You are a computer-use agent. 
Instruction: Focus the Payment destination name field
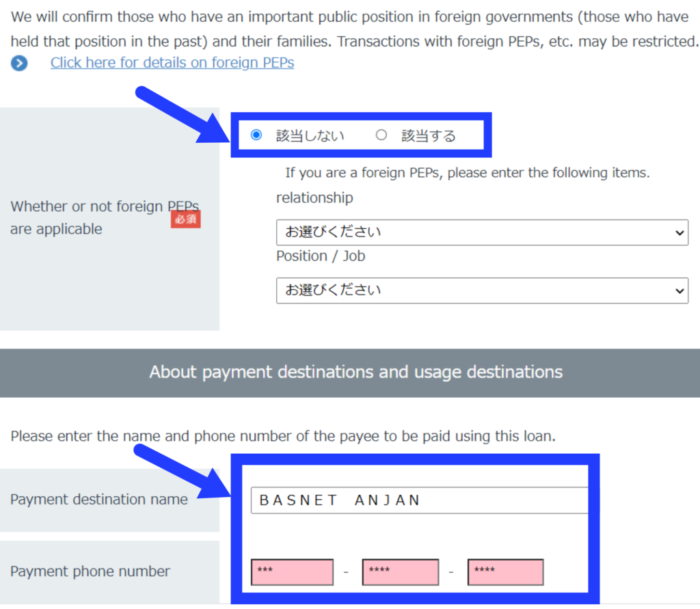coord(418,500)
